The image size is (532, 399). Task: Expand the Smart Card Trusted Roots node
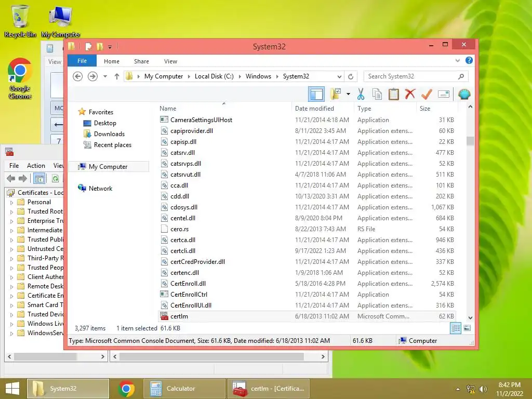(x=12, y=305)
